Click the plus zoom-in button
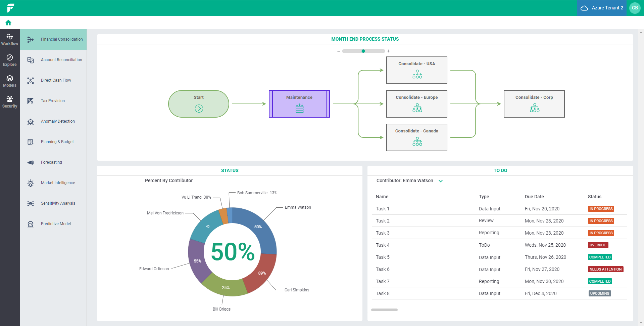Viewport: 644px width, 326px height. 388,51
